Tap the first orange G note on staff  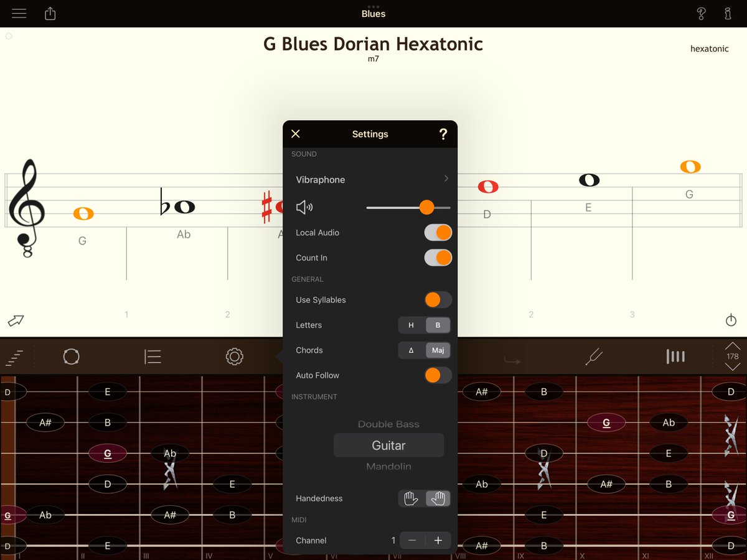coord(83,213)
